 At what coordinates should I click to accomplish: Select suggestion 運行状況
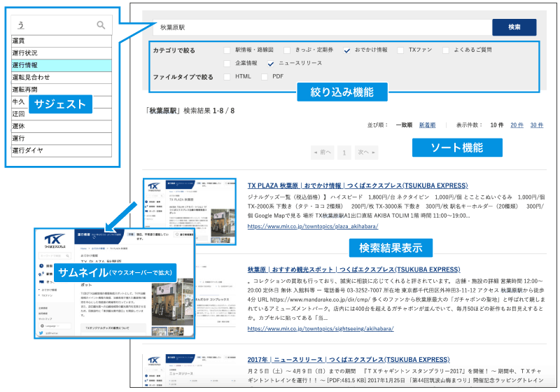[x=62, y=52]
